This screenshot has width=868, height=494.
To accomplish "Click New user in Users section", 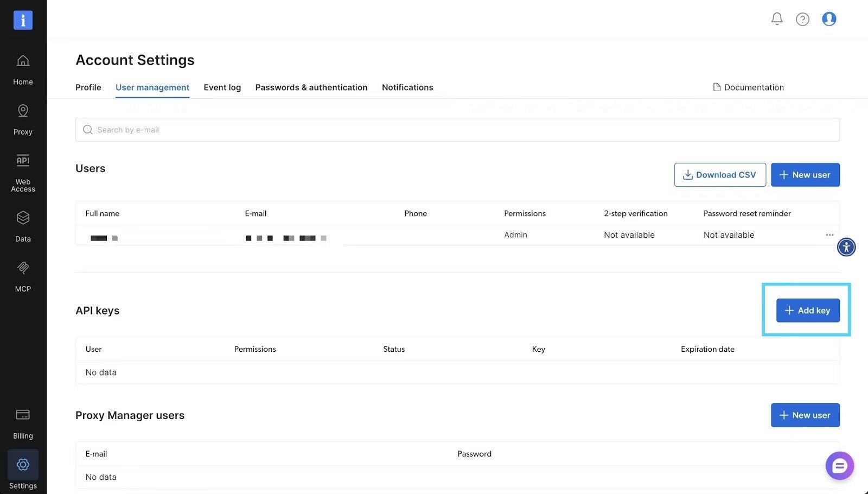I will click(x=805, y=175).
